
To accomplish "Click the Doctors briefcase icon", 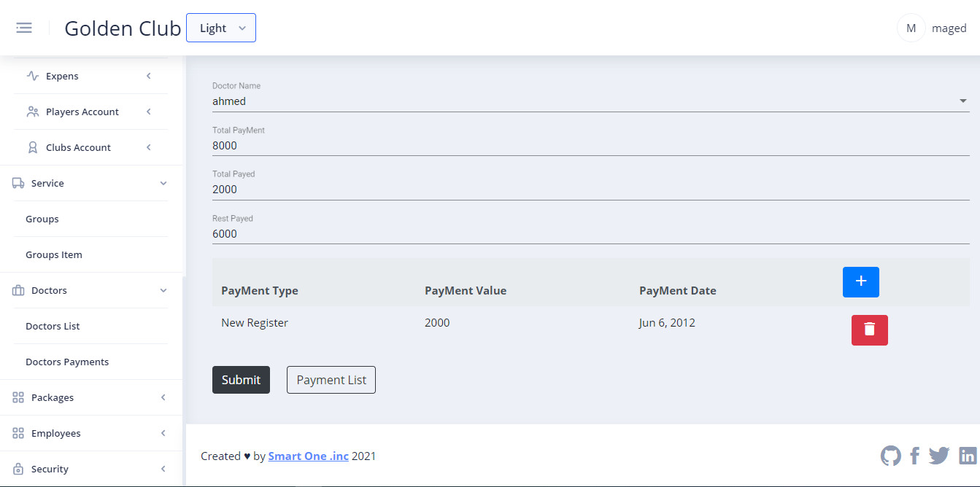I will coord(18,290).
